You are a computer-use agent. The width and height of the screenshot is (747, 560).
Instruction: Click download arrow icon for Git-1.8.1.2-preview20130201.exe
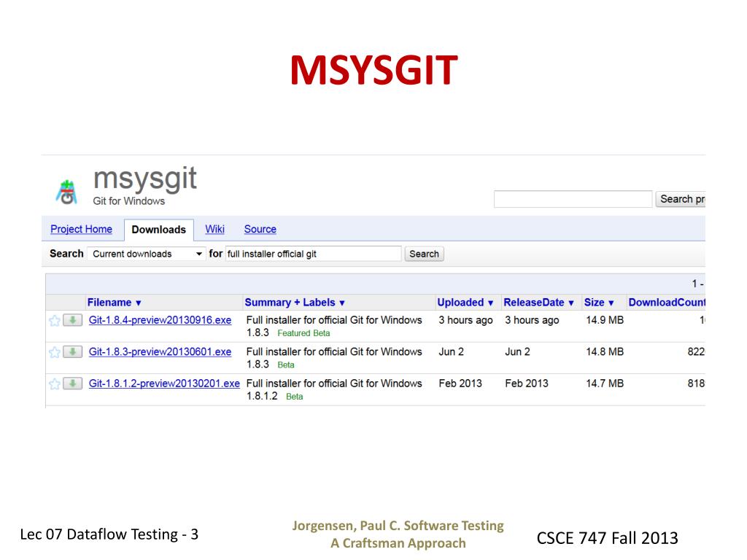coord(73,384)
